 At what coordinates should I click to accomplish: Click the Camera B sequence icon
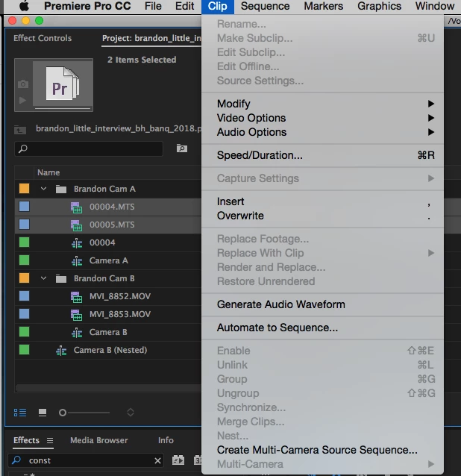click(x=77, y=333)
